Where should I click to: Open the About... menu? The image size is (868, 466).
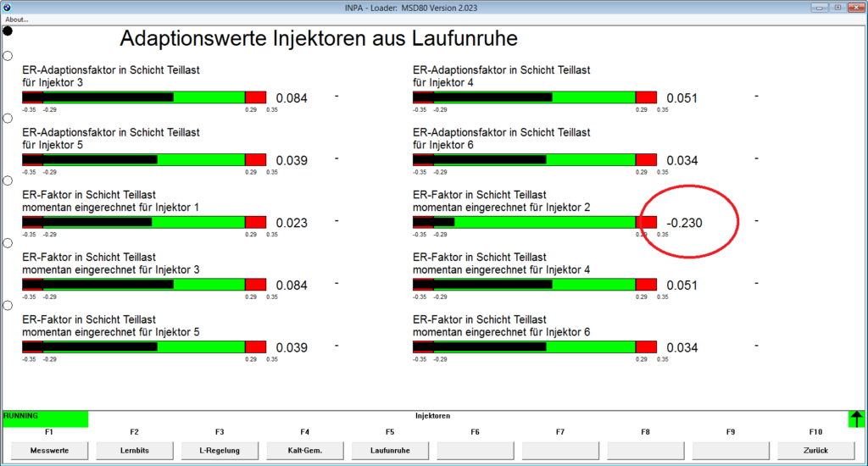pyautogui.click(x=17, y=19)
